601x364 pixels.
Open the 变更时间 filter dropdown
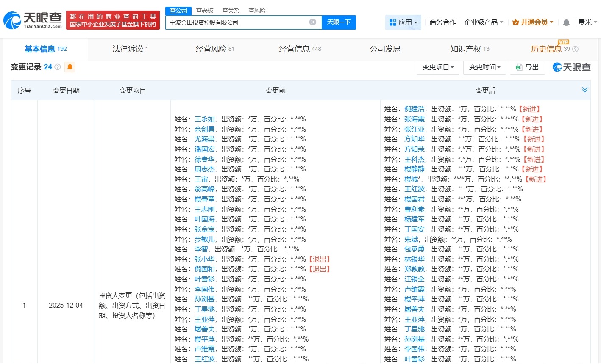[484, 67]
